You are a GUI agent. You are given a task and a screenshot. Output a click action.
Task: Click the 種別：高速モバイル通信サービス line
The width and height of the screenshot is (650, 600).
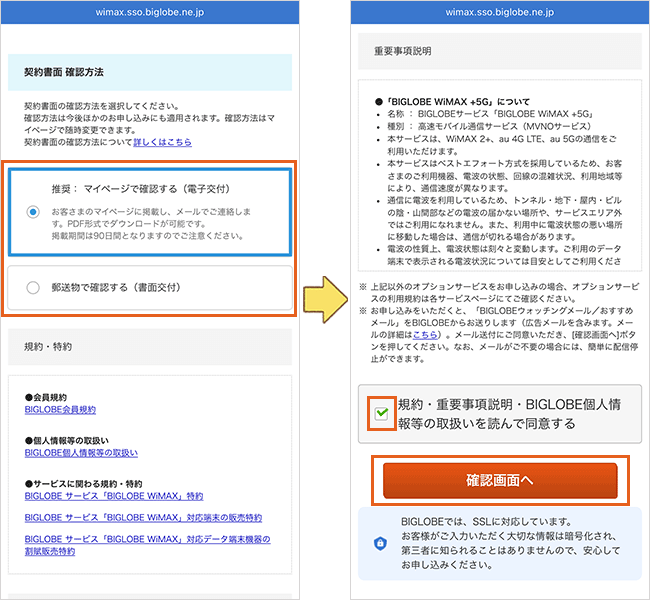click(489, 126)
